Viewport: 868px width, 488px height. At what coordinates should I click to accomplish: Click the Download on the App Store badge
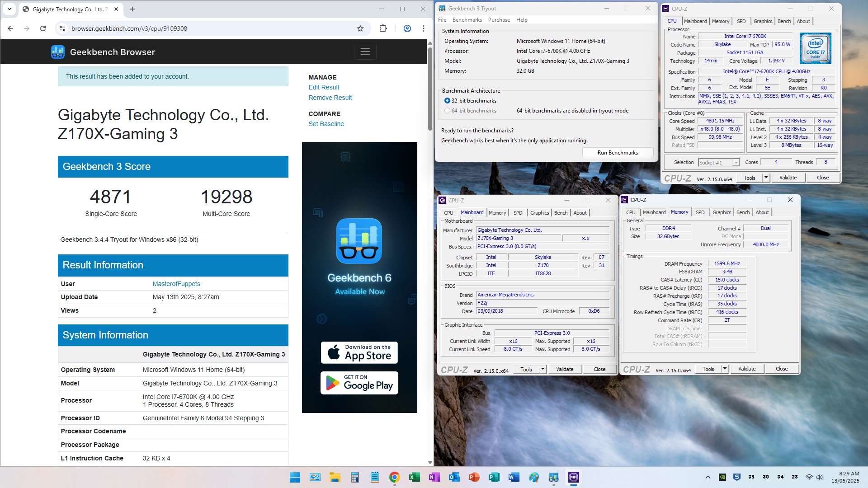pos(359,353)
